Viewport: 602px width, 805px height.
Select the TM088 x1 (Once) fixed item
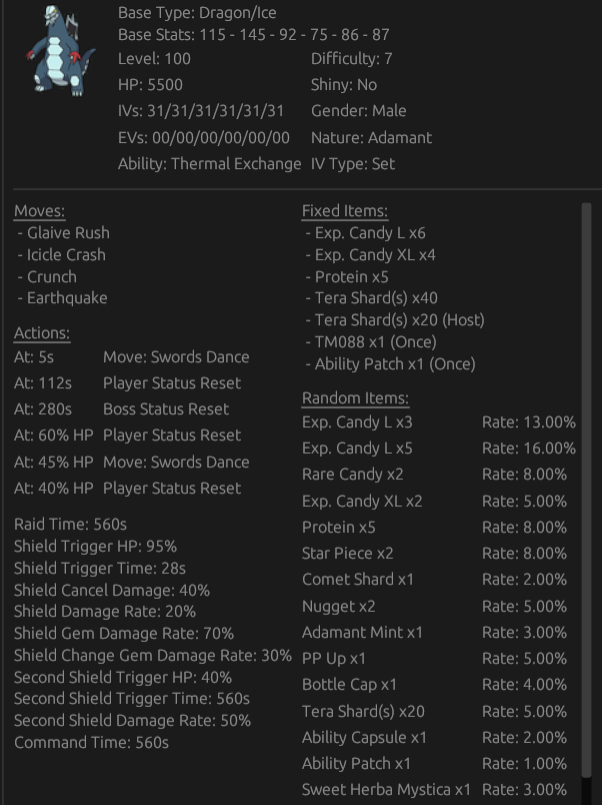tap(371, 342)
